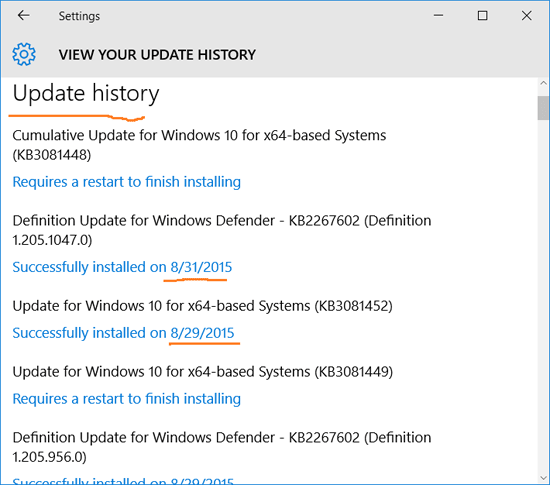Maximize the Settings window

click(x=482, y=15)
